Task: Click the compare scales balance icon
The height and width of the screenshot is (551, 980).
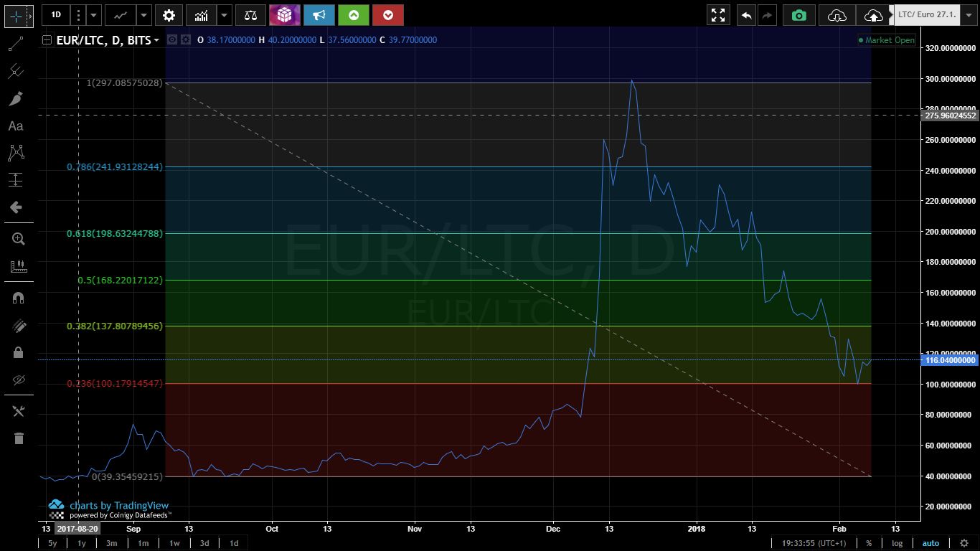Action: [x=250, y=14]
